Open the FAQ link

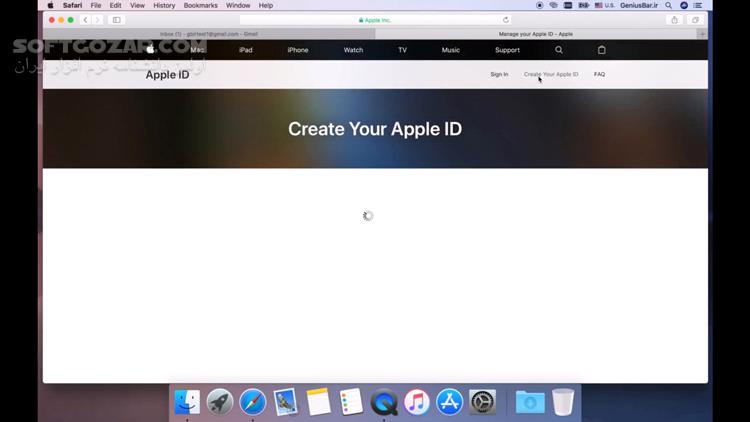599,74
